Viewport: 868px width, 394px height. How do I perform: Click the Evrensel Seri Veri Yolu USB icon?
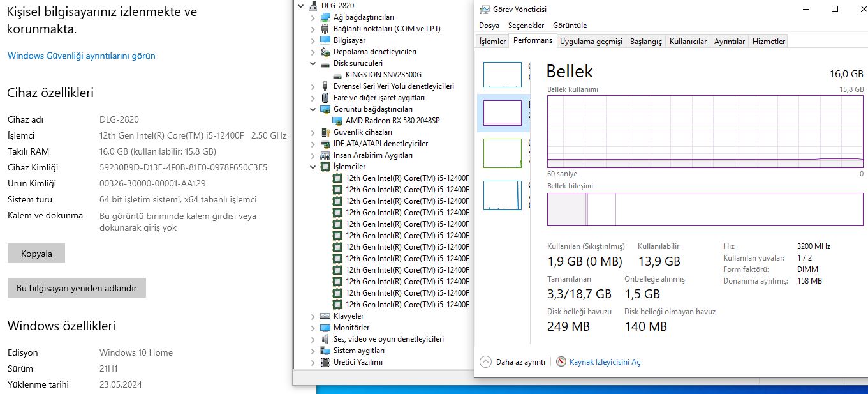pyautogui.click(x=325, y=86)
